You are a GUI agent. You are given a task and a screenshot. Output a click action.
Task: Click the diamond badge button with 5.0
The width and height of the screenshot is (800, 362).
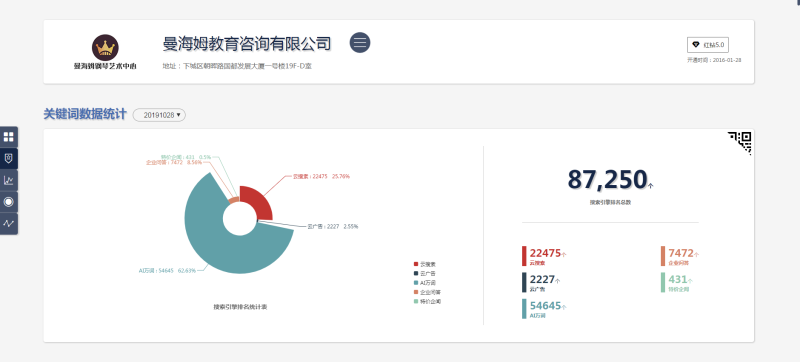[x=707, y=45]
